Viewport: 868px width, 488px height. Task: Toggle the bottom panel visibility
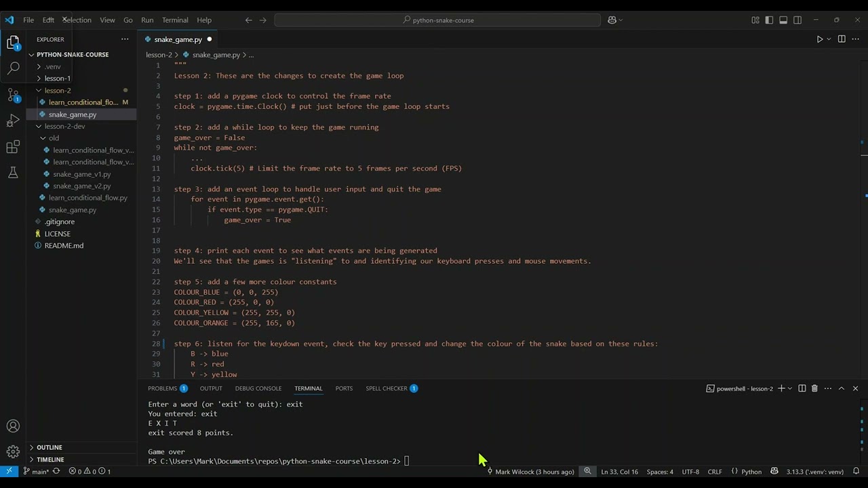[783, 20]
